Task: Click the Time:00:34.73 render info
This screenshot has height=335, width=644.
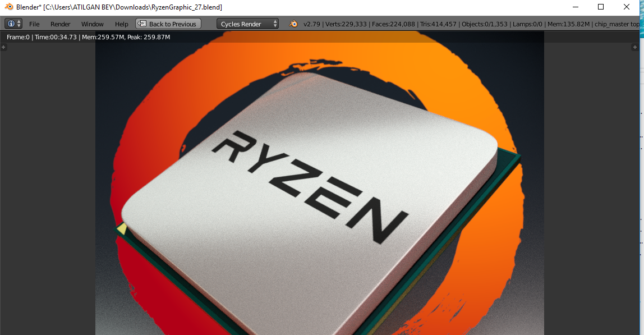Action: 56,37
